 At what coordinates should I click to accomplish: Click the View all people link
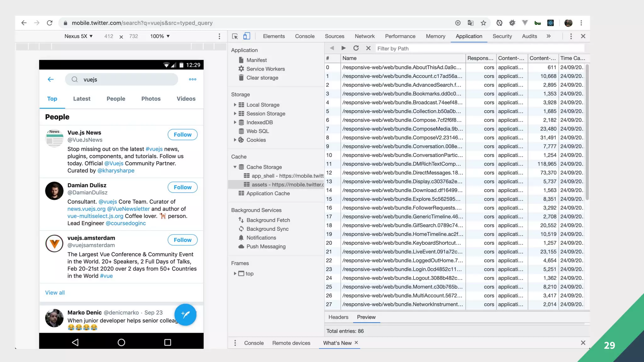(x=55, y=293)
